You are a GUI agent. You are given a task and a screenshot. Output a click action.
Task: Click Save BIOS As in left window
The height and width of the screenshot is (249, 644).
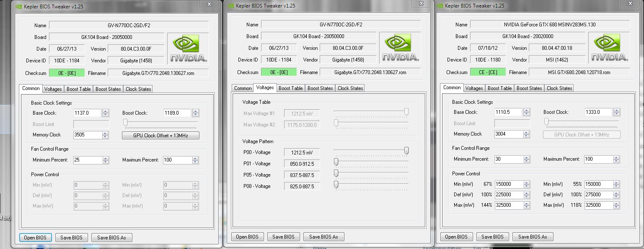pos(111,238)
